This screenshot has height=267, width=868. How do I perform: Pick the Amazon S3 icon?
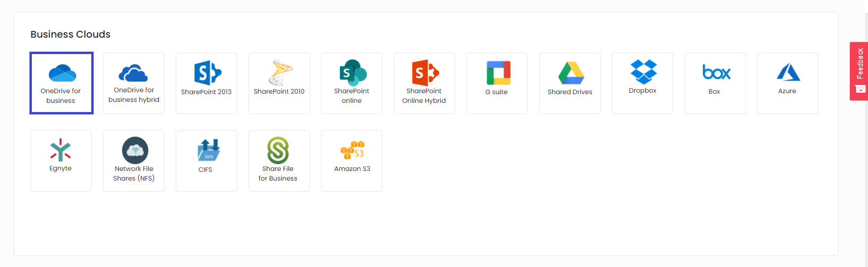pyautogui.click(x=352, y=150)
